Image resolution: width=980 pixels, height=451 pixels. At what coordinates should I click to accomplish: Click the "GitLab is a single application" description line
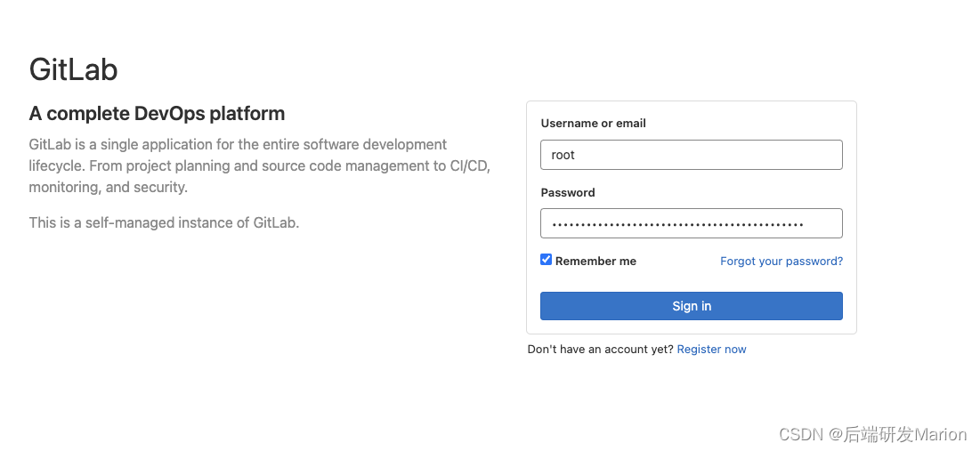[238, 144]
